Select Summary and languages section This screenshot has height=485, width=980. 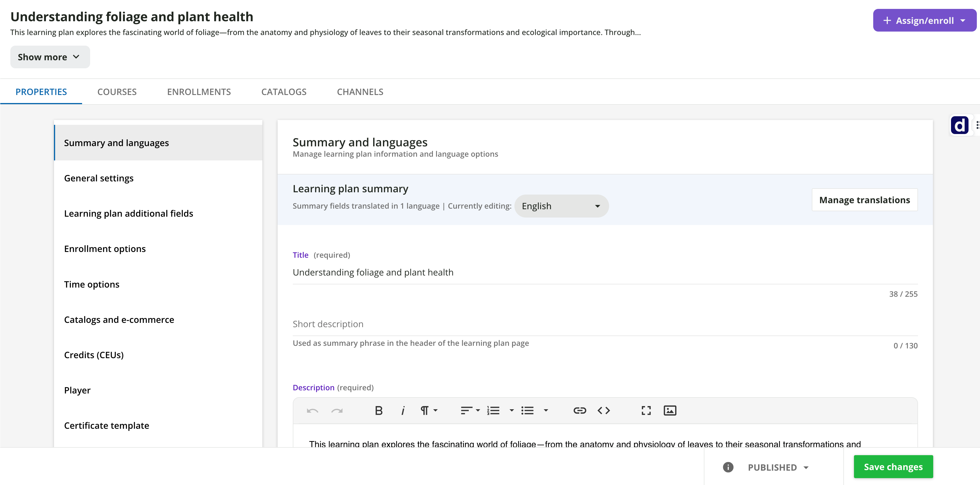click(x=158, y=143)
